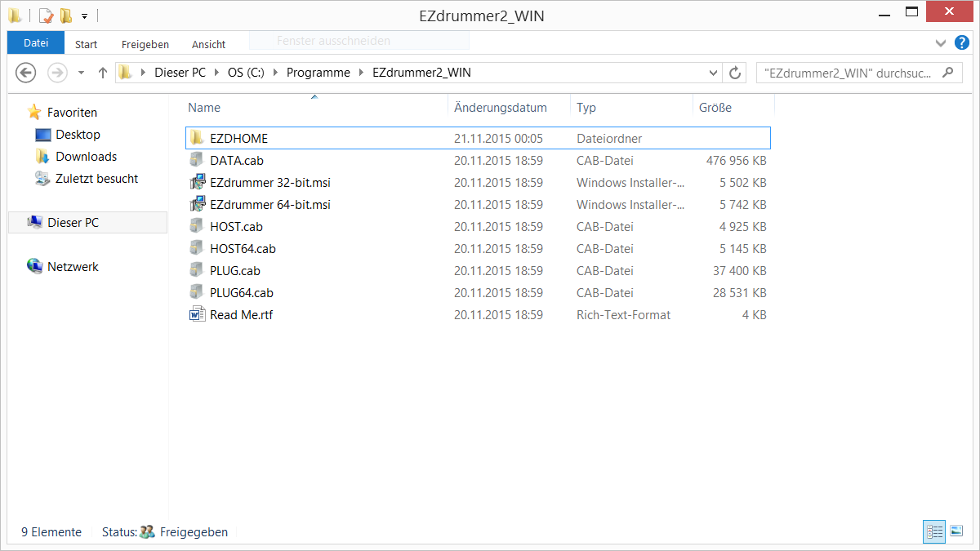Open the Datei tab
The image size is (980, 551).
point(36,42)
